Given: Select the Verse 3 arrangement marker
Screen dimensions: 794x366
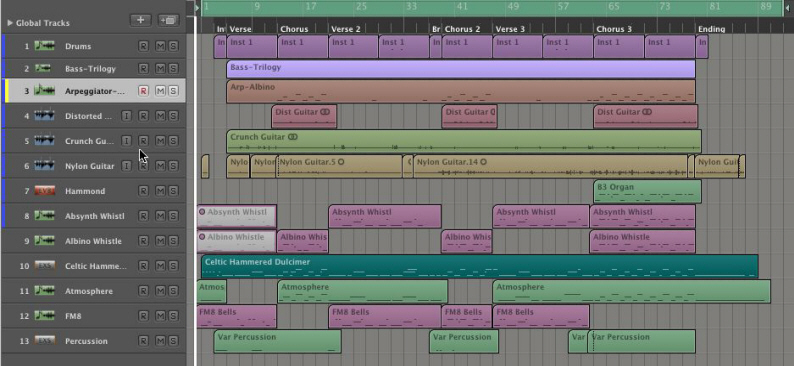Looking at the screenshot, I should [510, 29].
